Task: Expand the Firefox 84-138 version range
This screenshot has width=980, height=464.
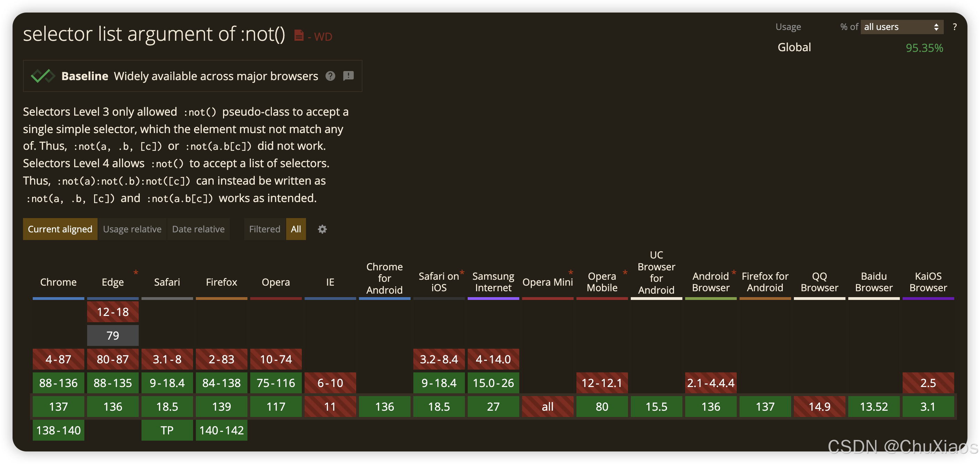Action: [x=221, y=382]
